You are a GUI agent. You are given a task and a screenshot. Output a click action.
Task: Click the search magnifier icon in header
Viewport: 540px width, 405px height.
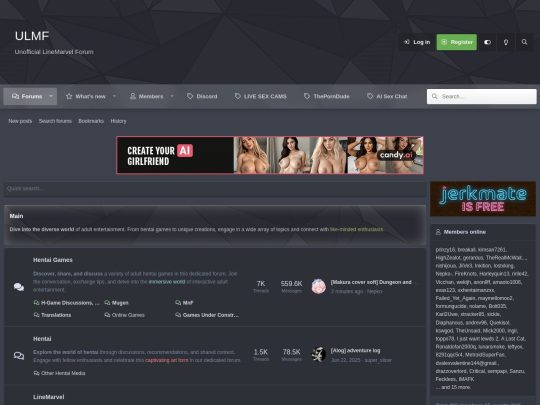click(x=524, y=42)
